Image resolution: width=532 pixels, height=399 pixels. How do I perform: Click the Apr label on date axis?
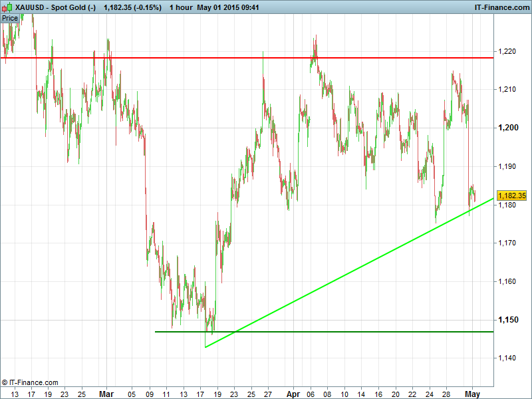[293, 394]
